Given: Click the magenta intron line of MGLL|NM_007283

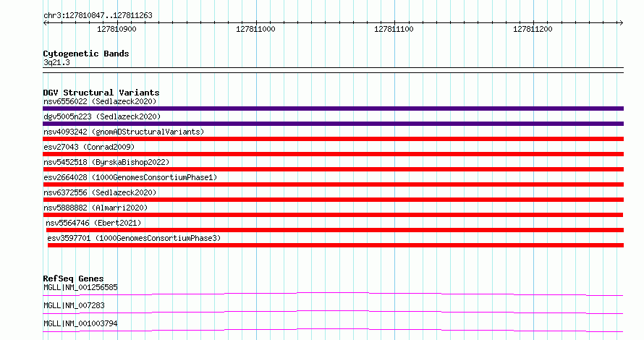Looking at the screenshot, I should (x=333, y=311).
